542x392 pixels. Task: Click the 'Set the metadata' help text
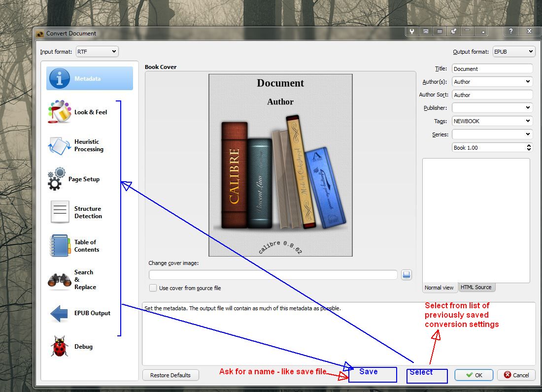click(242, 308)
